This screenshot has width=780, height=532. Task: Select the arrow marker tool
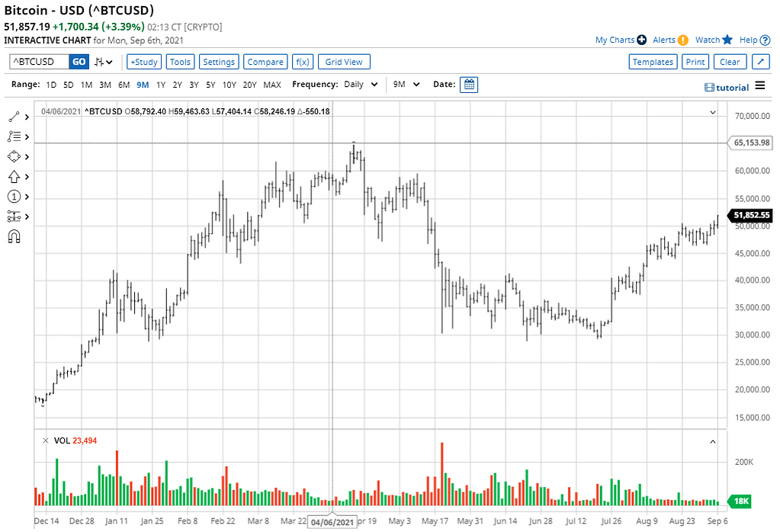pyautogui.click(x=14, y=177)
